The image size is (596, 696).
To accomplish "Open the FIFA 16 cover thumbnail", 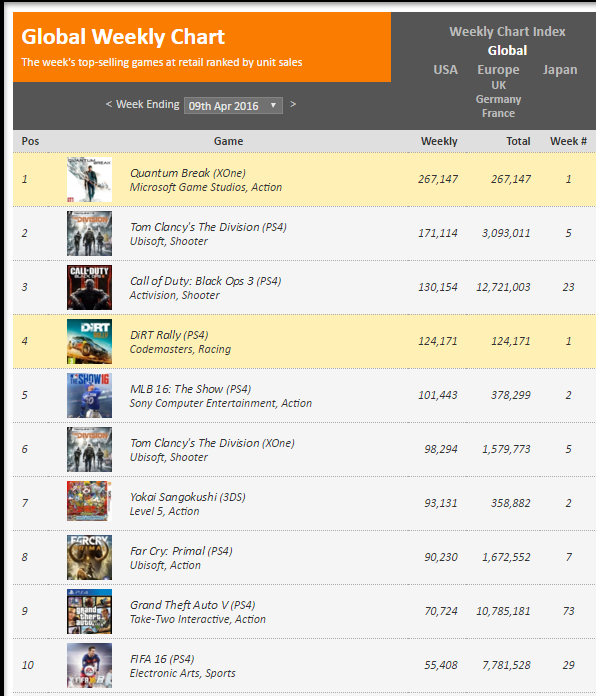I will [89, 665].
